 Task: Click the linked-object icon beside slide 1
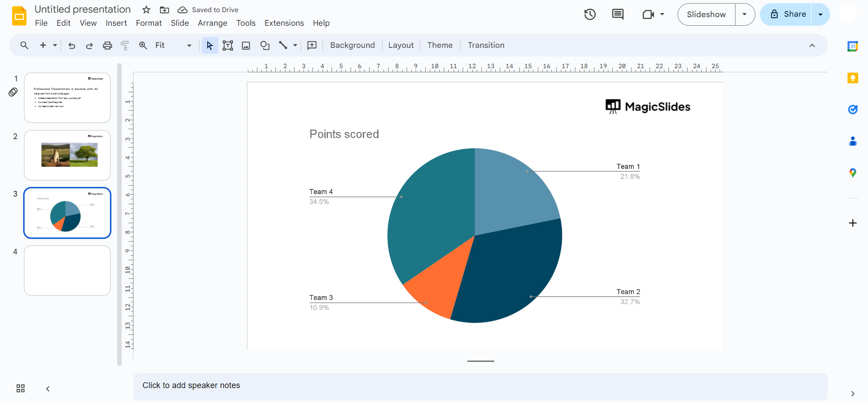[x=13, y=92]
